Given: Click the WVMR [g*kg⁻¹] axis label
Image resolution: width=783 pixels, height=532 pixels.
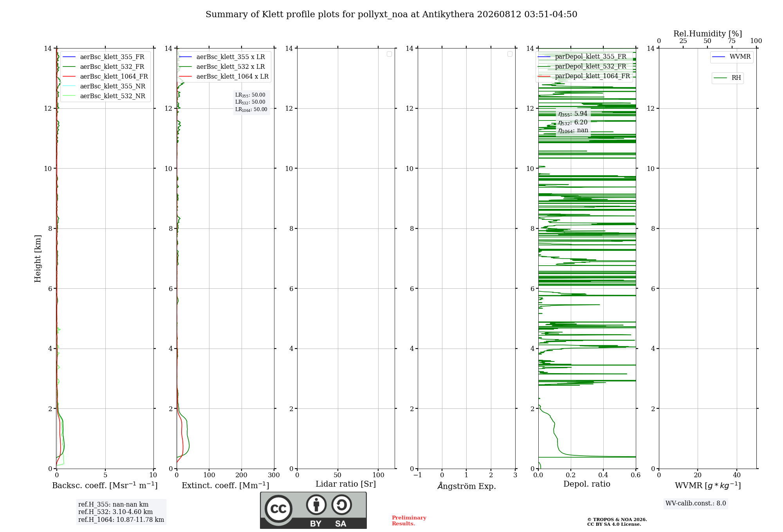Looking at the screenshot, I should 708,485.
